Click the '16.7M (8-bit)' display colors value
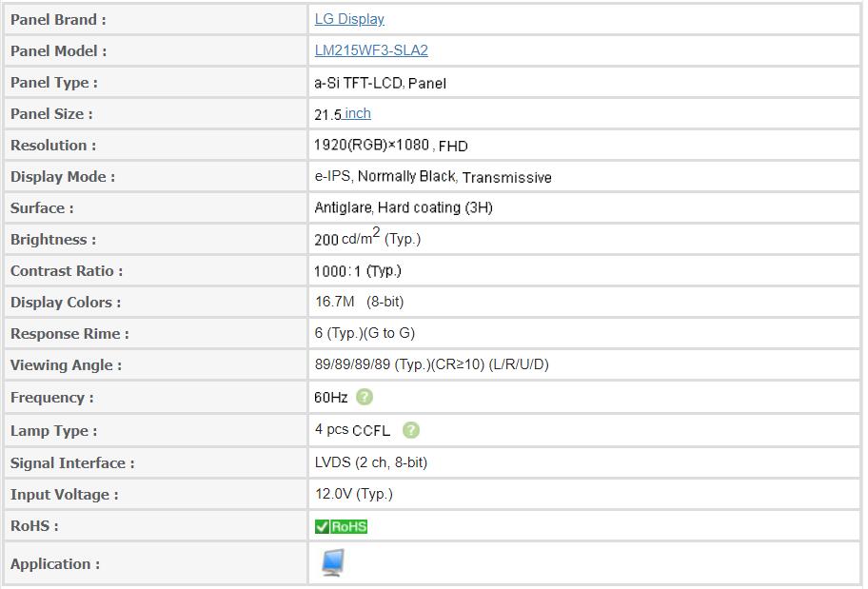Screen dimensions: 868x589 coord(359,302)
